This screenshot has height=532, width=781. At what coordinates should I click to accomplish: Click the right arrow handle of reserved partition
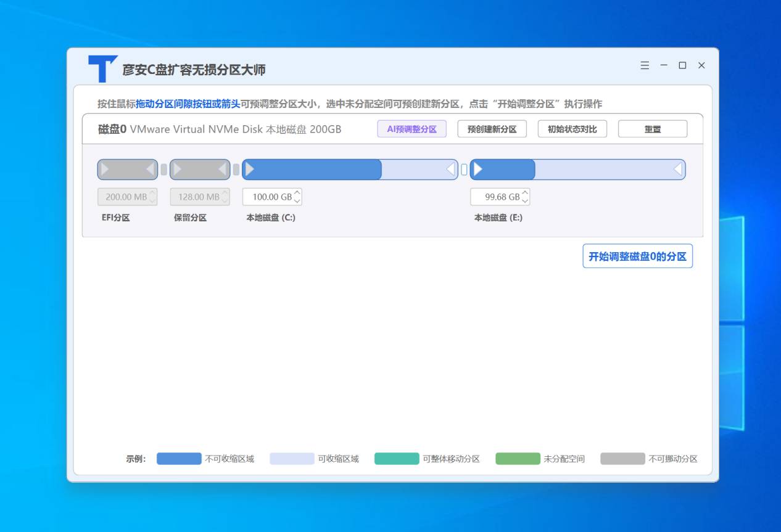223,169
